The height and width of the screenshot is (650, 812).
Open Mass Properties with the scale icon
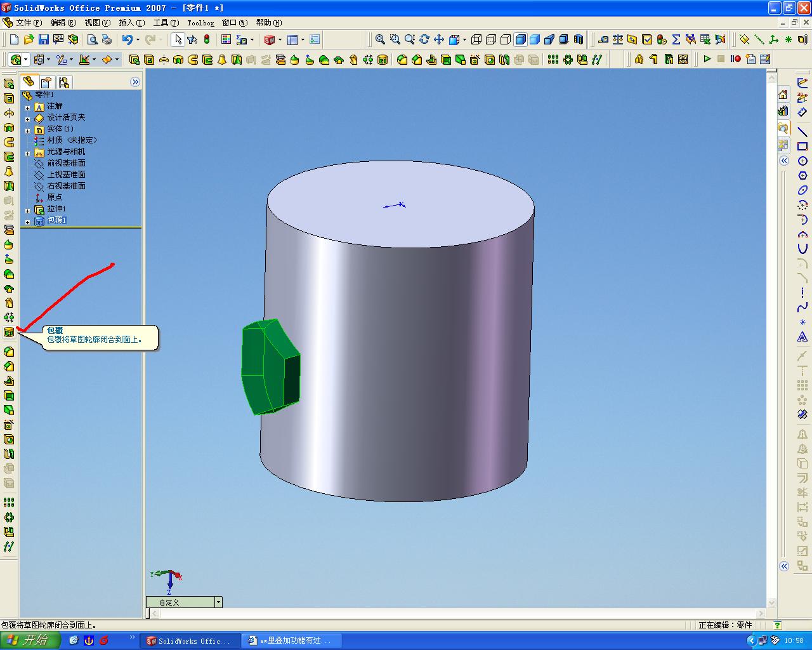(x=618, y=39)
